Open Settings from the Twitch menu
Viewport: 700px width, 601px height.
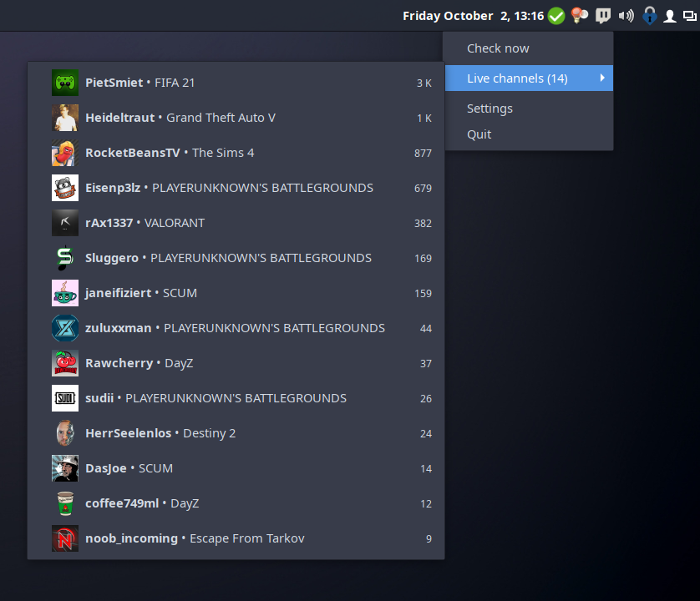[x=489, y=108]
